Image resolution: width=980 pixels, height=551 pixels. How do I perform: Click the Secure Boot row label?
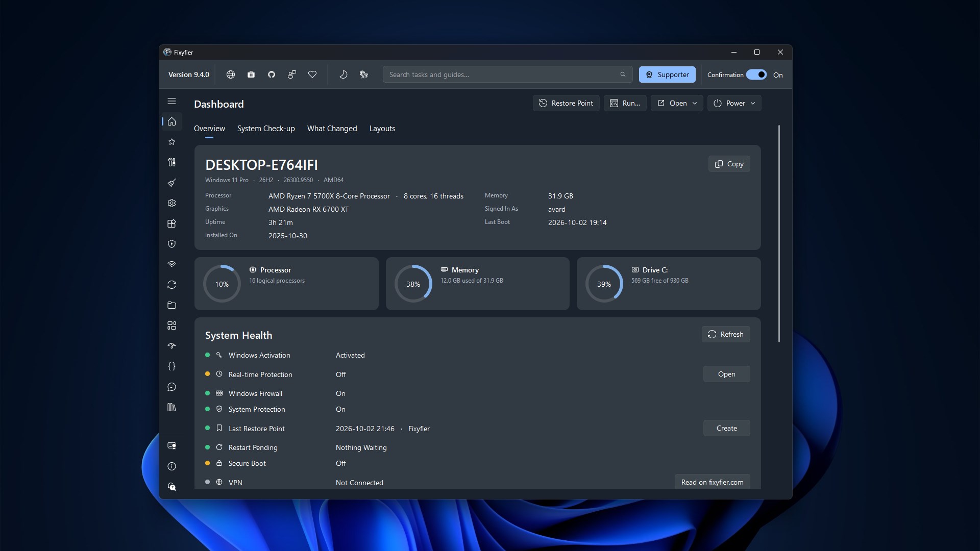click(247, 463)
